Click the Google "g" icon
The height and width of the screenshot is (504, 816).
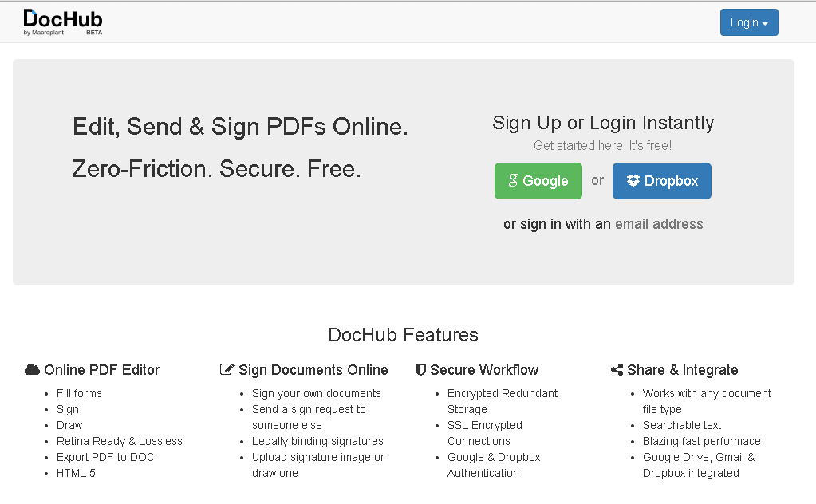(x=513, y=180)
